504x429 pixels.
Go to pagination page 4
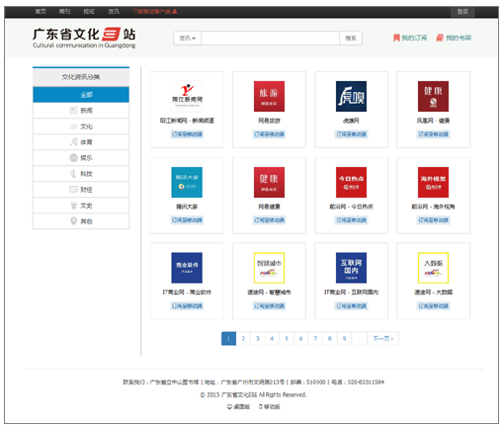[272, 338]
